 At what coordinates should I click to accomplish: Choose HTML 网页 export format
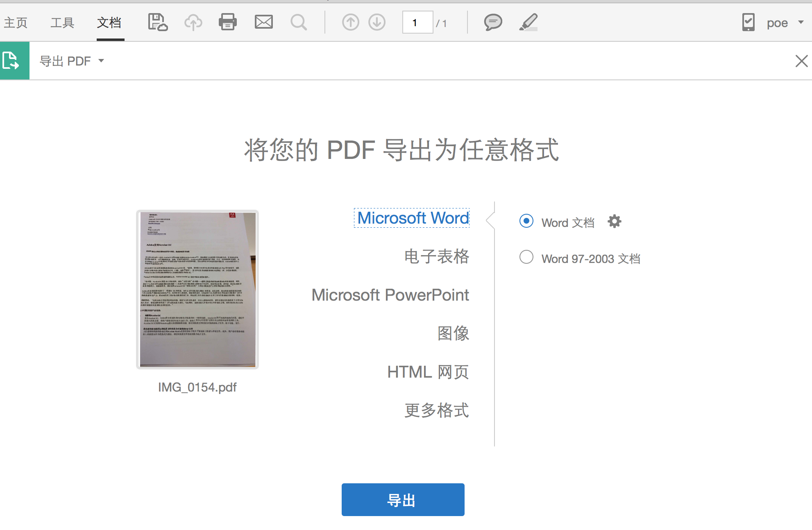428,372
